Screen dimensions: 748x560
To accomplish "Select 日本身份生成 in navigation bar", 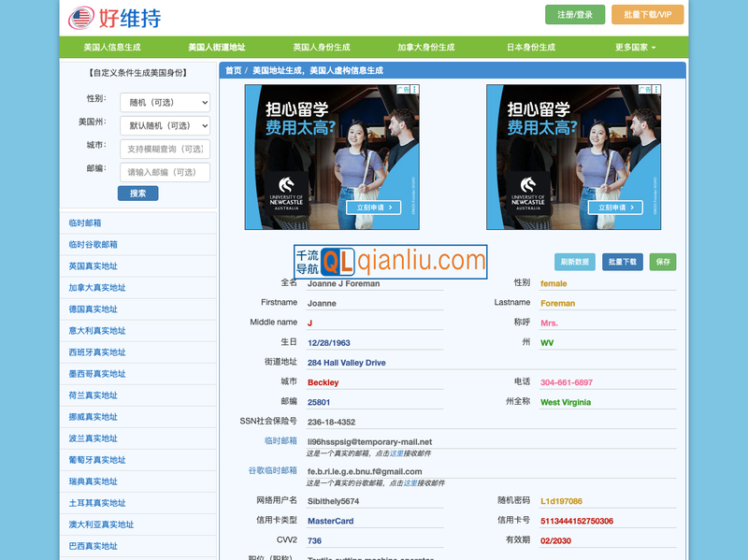I will point(530,47).
